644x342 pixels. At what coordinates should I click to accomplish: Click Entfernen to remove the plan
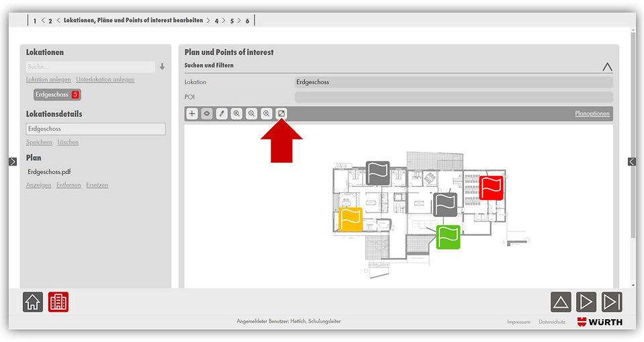[x=68, y=185]
